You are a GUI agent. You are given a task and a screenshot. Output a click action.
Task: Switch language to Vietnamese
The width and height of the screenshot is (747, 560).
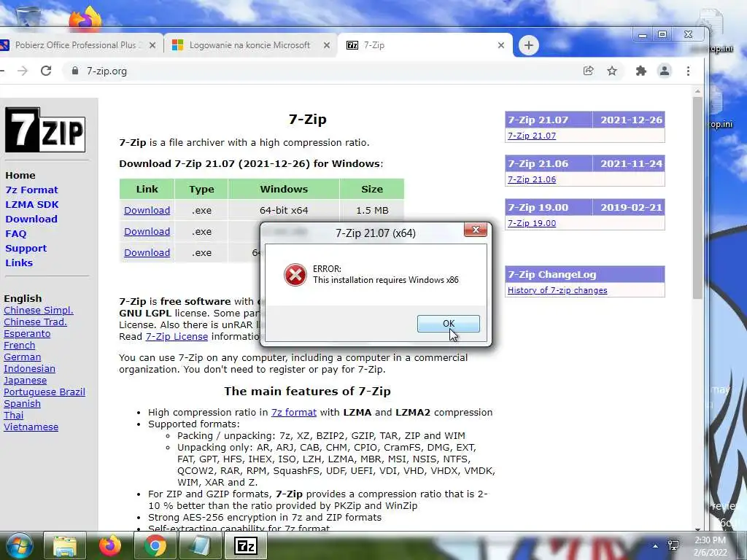point(31,427)
